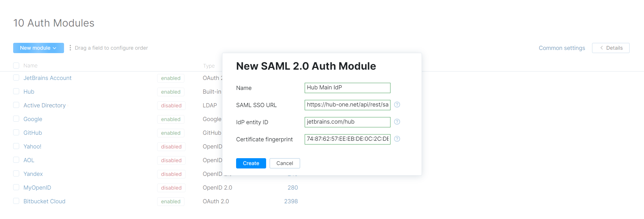Expand the Details side panel
644x219 pixels.
pyautogui.click(x=611, y=48)
